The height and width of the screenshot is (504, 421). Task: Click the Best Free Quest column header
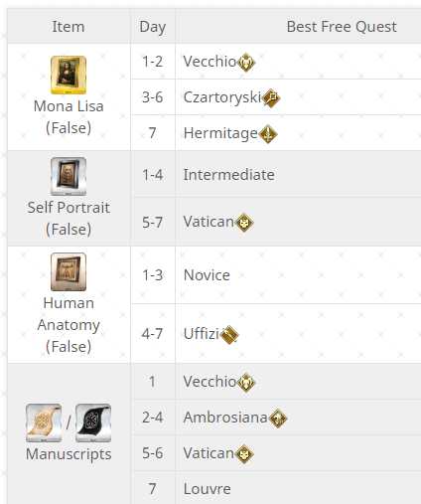342,27
